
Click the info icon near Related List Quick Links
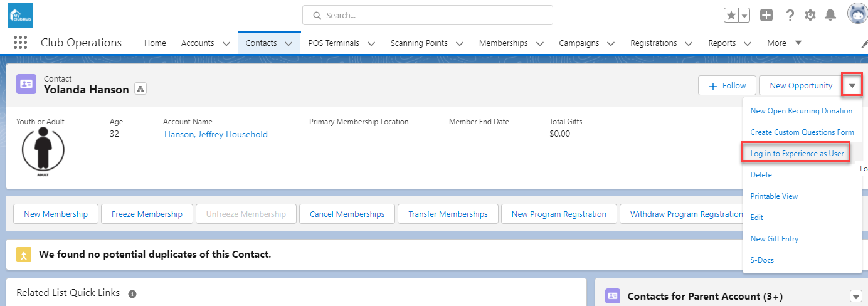[x=132, y=293]
